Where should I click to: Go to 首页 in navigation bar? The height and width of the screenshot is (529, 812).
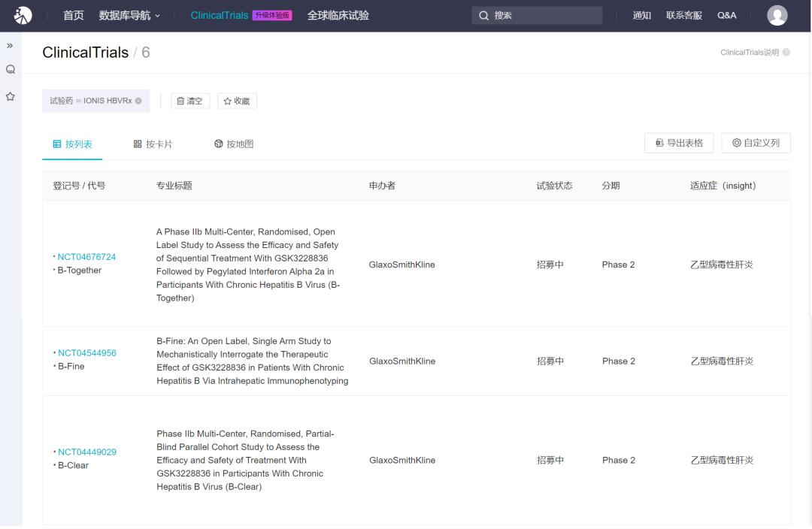pyautogui.click(x=74, y=16)
